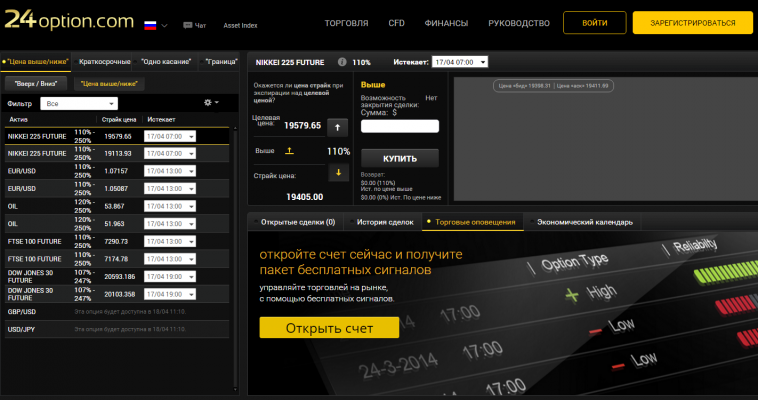Image resolution: width=758 pixels, height=400 pixels.
Task: Open expiry dropdown for EUR/USD 1.07157 row
Action: pyautogui.click(x=170, y=171)
